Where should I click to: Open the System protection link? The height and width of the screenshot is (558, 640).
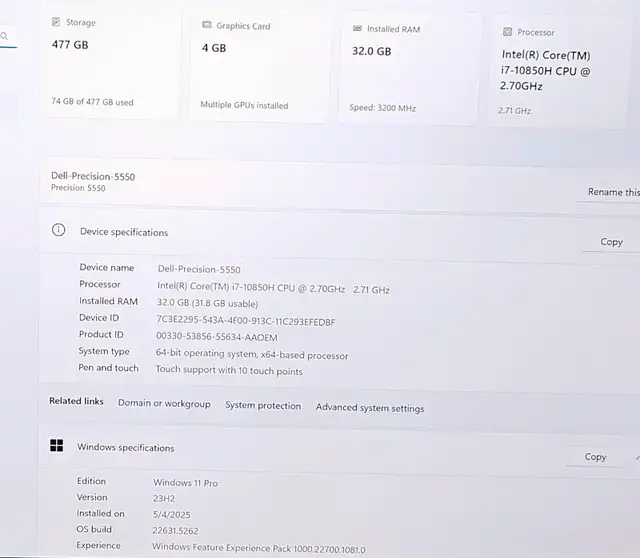[263, 405]
